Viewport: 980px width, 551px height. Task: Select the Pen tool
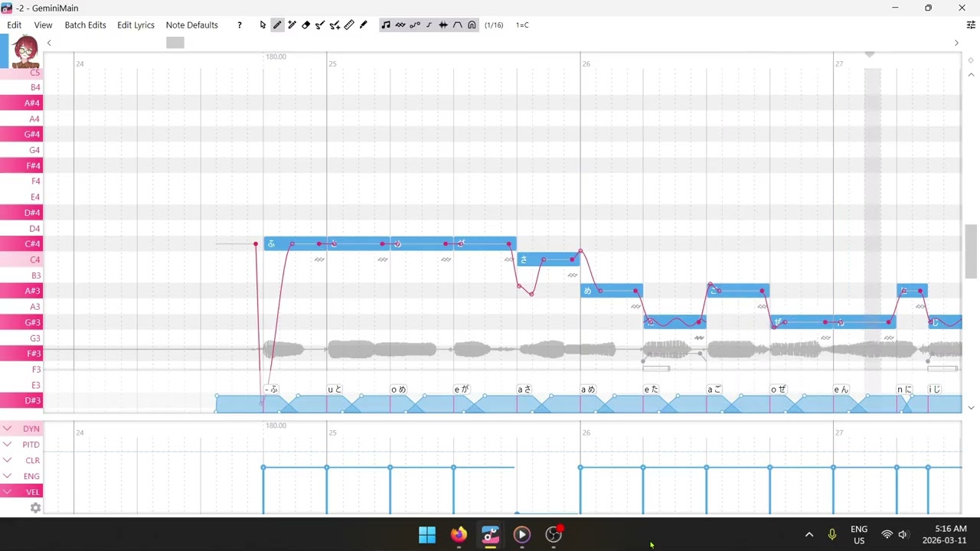(277, 25)
